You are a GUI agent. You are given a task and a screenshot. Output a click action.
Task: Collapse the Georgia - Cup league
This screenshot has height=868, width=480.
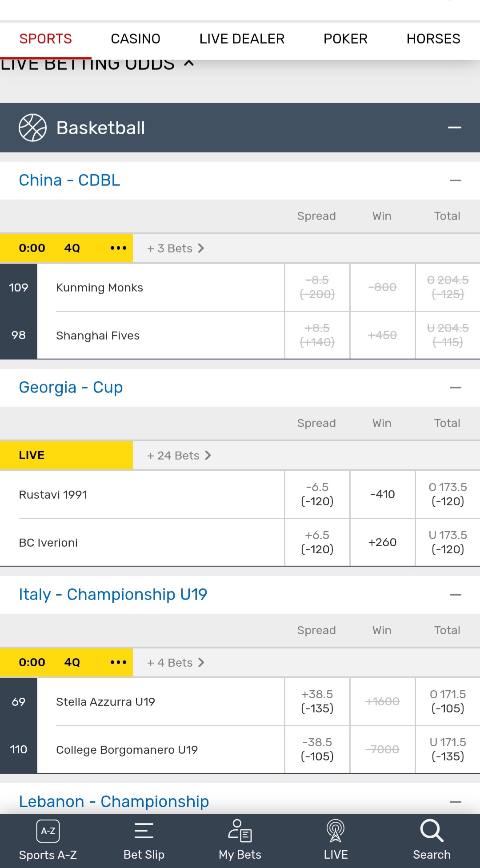455,388
